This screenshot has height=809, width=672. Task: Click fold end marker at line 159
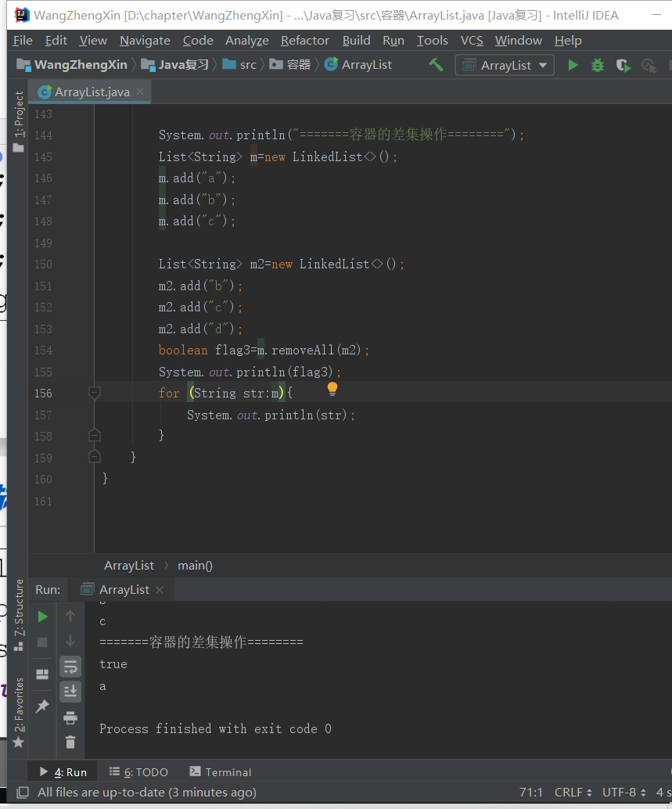coord(94,457)
